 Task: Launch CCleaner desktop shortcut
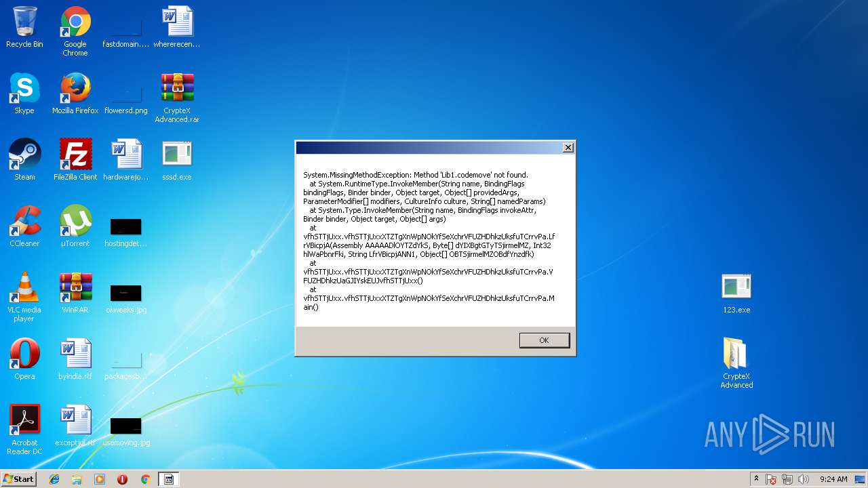[x=24, y=226]
